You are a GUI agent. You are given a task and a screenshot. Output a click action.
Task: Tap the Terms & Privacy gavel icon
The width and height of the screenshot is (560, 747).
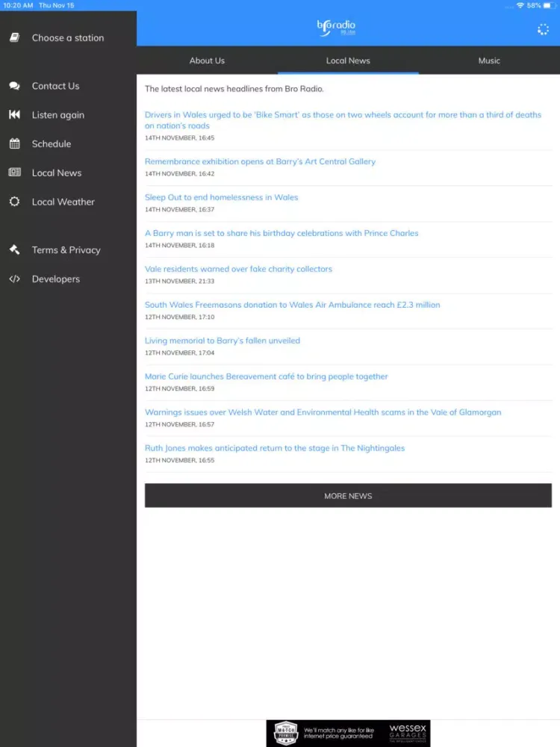15,249
